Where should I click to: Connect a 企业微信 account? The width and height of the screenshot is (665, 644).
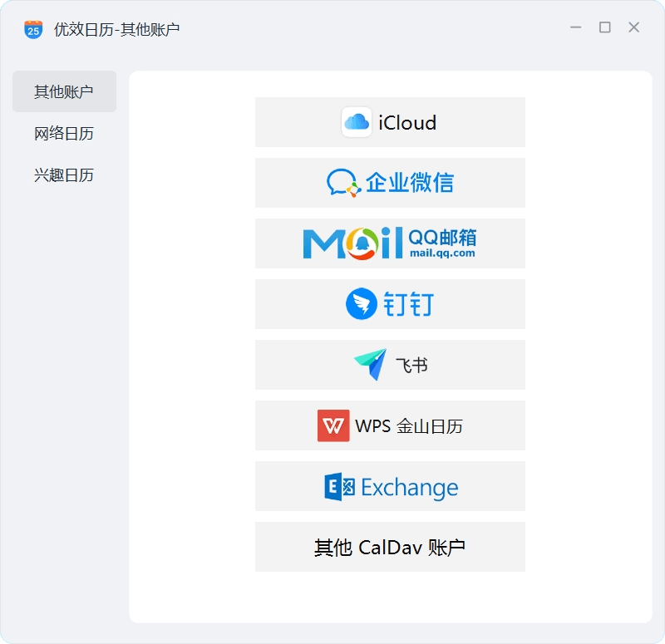[x=390, y=183]
